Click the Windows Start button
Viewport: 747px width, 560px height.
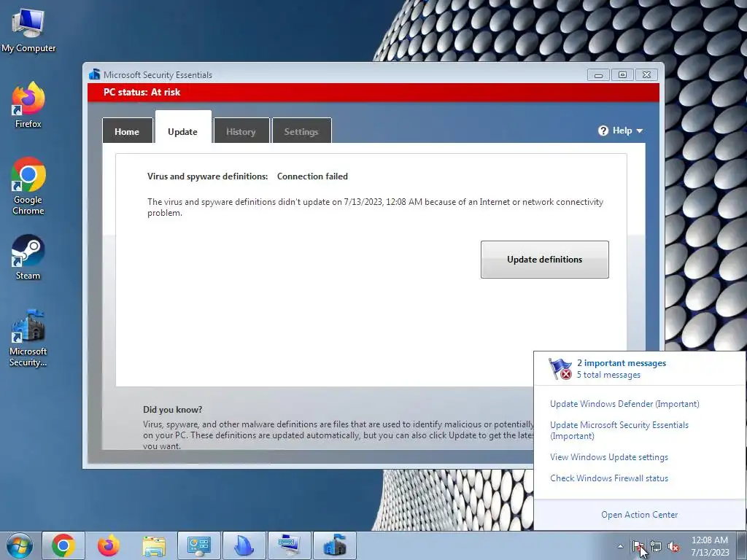20,545
